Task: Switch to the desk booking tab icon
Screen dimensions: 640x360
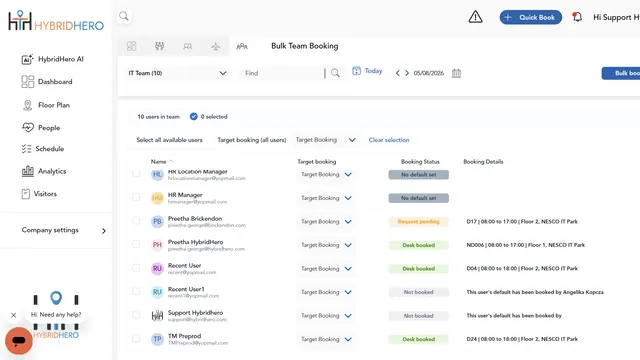Action: click(x=160, y=46)
